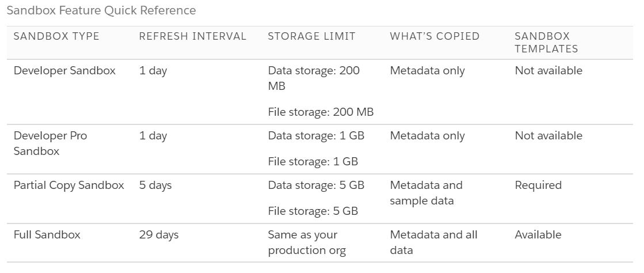Click the File storage: 5 GB text
Screen dimensions: 644x273
click(x=313, y=211)
